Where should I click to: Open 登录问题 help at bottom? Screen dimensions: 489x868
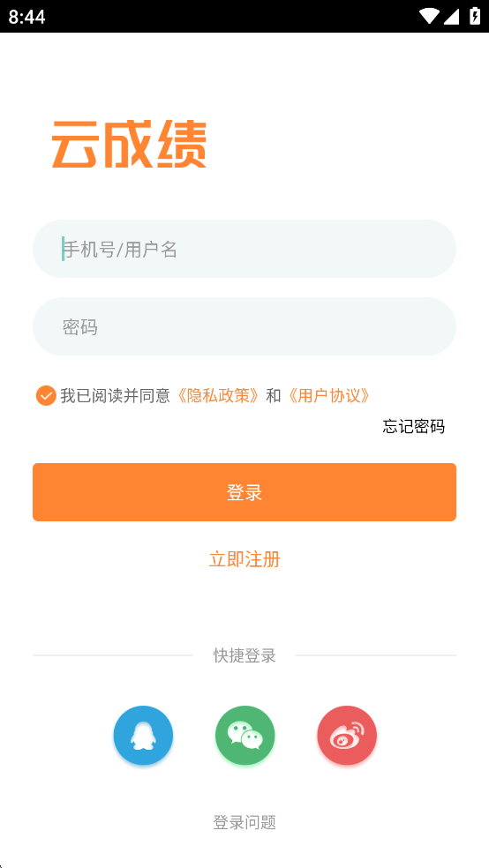[244, 823]
